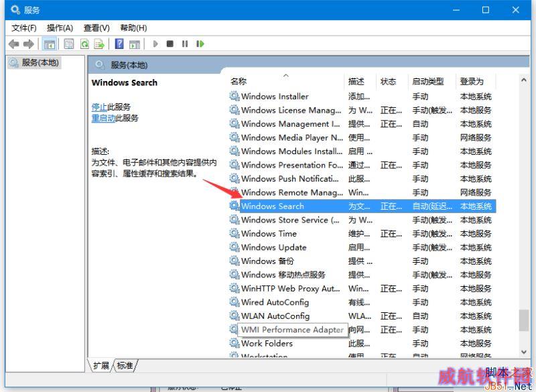Click the Back arrow in the toolbar
The image size is (536, 392).
tap(13, 44)
